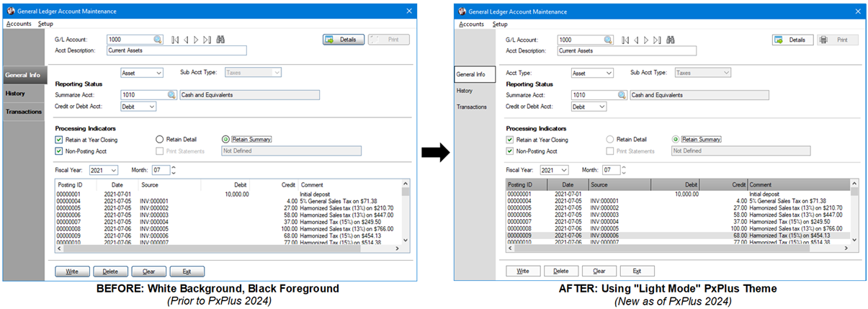Open the Setup menu in the right AFTER window
The image size is (868, 309).
[500, 24]
